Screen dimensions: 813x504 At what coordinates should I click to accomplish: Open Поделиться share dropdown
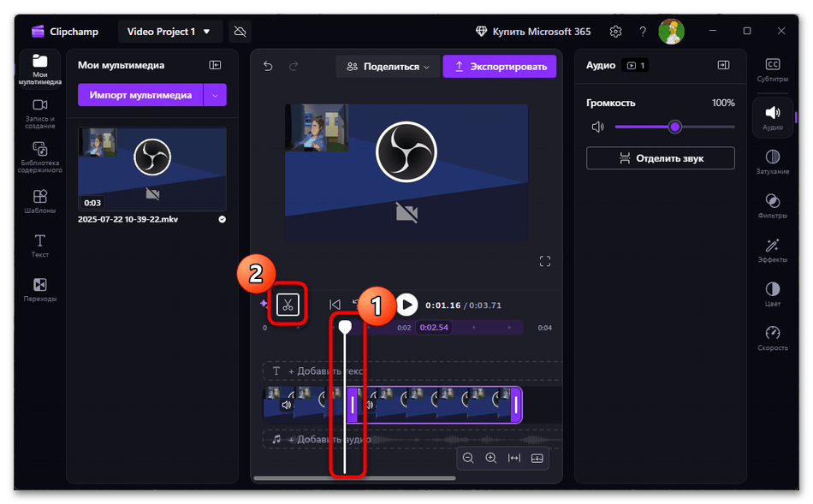[x=388, y=67]
